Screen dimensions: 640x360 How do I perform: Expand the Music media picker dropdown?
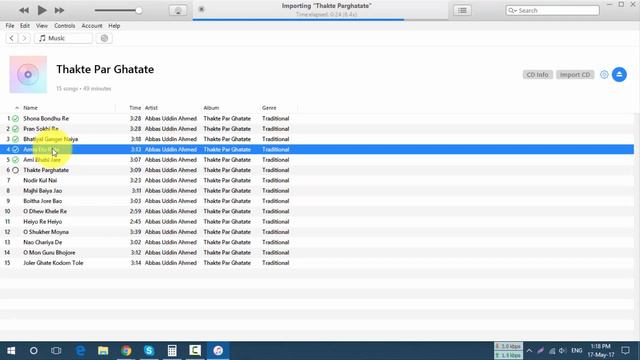64,38
